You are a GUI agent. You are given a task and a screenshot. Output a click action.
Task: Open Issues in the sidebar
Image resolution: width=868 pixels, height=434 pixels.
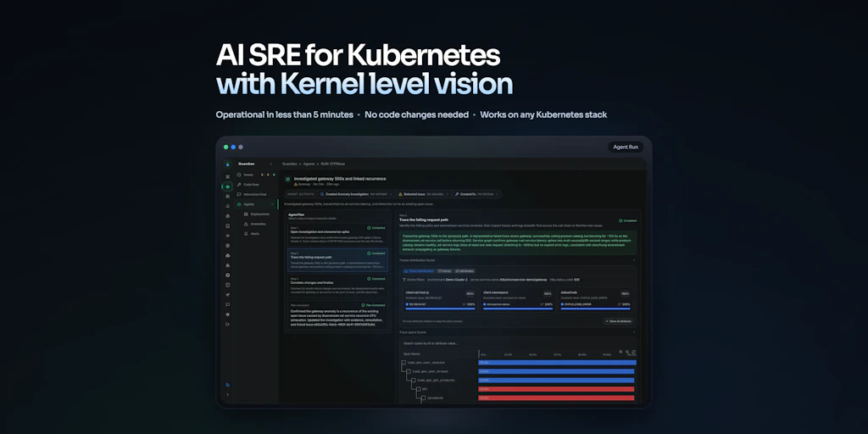(x=254, y=175)
